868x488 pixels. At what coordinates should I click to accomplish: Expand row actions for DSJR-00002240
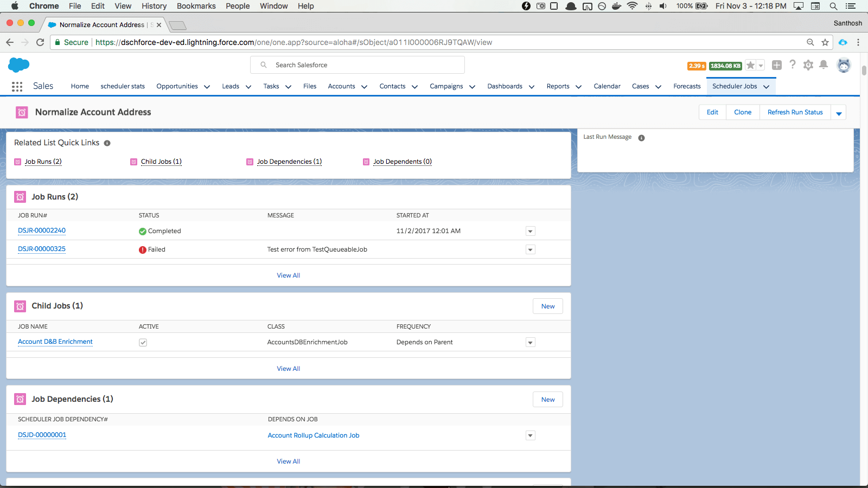point(530,232)
